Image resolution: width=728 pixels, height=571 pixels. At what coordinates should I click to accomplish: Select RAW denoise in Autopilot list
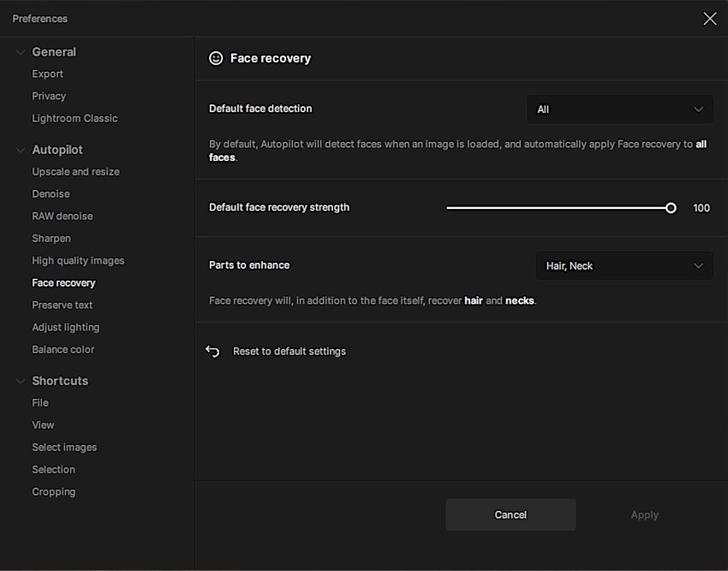click(x=63, y=217)
